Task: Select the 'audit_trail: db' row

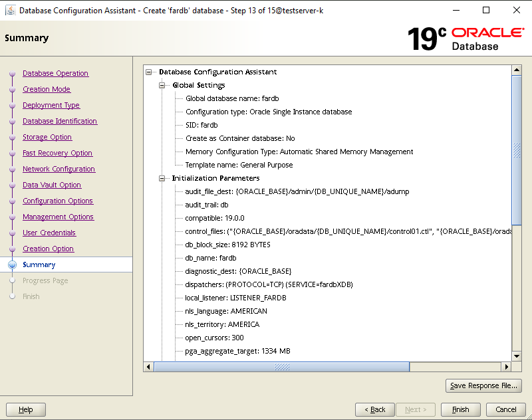Action: (x=207, y=205)
